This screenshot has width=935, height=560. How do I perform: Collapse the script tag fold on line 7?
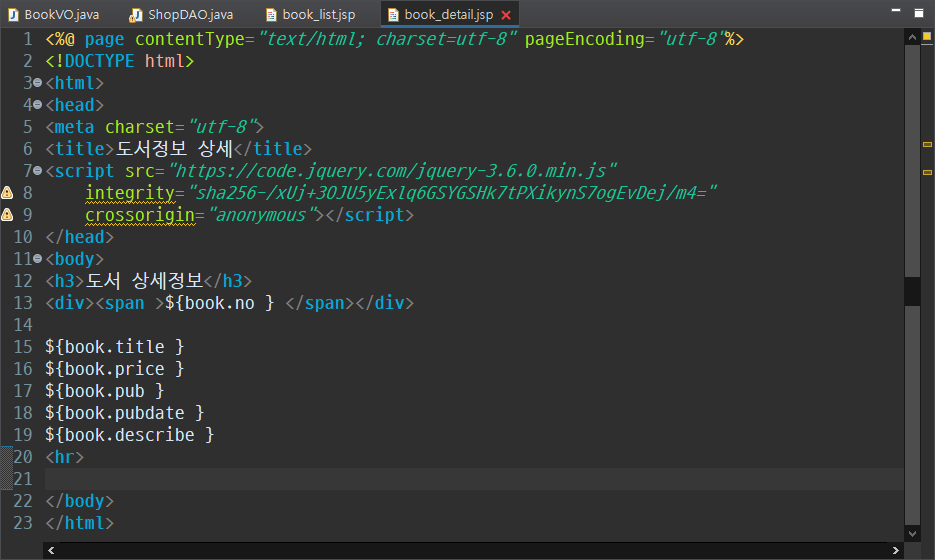click(38, 171)
